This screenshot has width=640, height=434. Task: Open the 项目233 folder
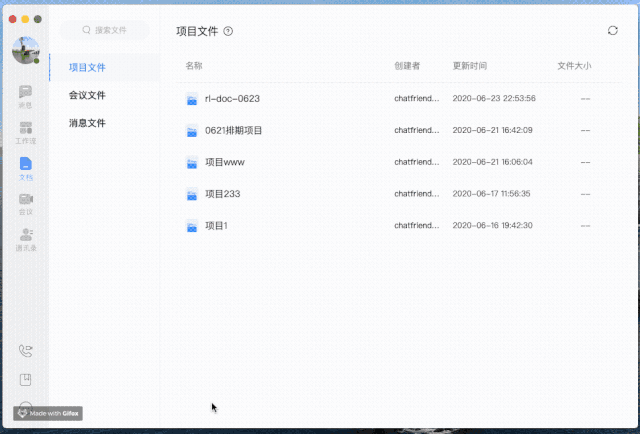coord(222,194)
